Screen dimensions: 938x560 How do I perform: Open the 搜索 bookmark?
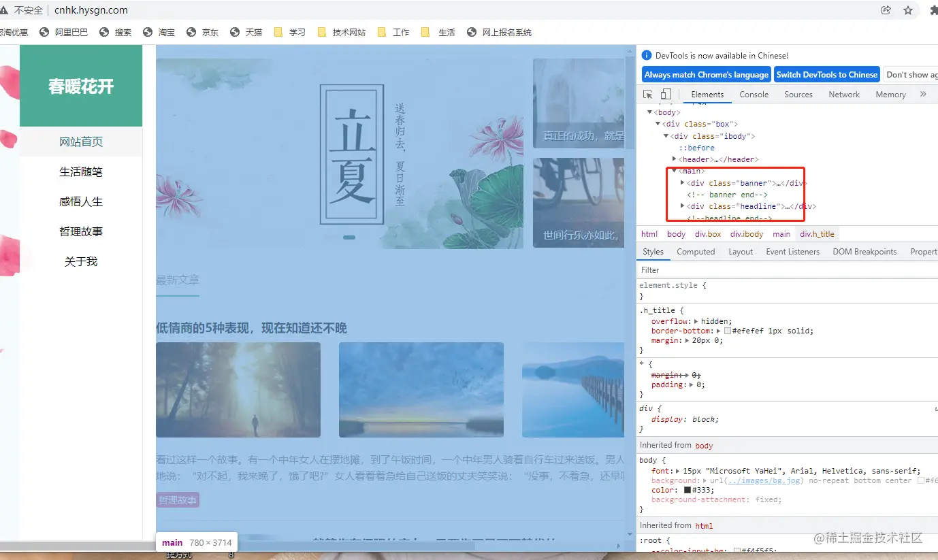(x=116, y=32)
